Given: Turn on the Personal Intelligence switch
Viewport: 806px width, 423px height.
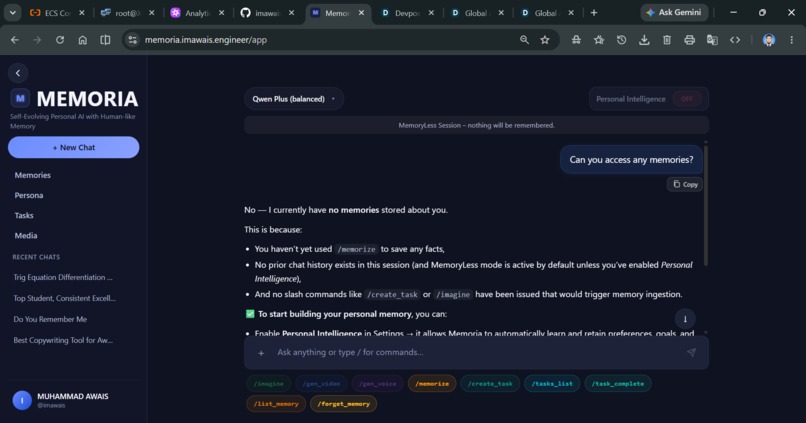Looking at the screenshot, I should tap(687, 99).
